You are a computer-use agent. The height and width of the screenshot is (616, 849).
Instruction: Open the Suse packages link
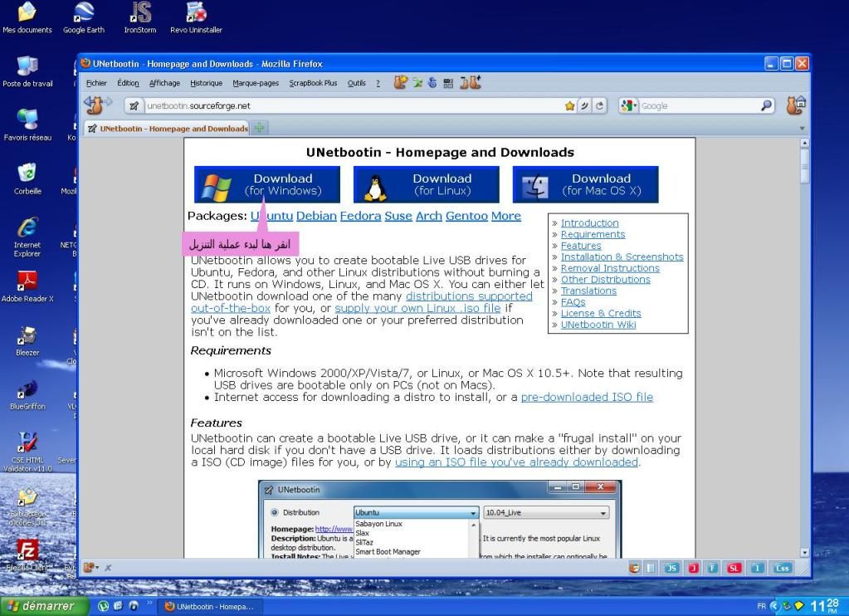click(x=398, y=216)
